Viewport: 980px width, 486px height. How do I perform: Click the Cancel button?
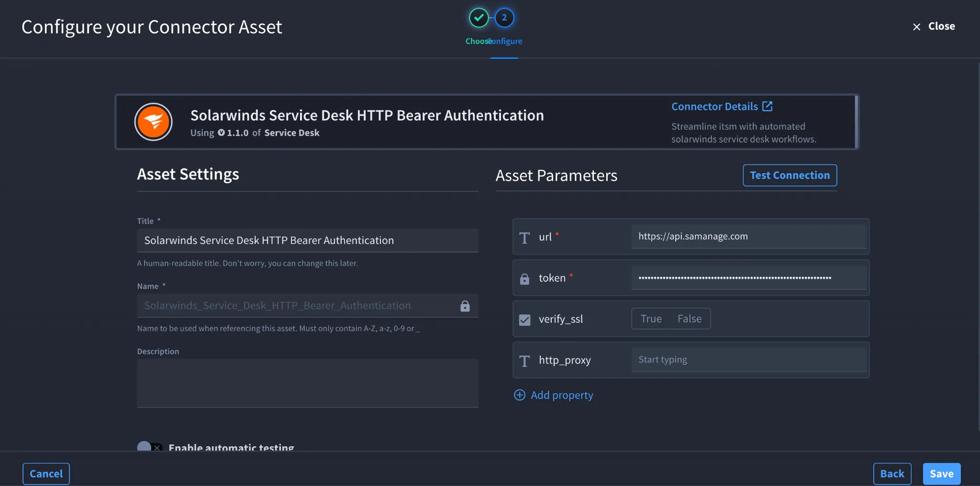46,474
